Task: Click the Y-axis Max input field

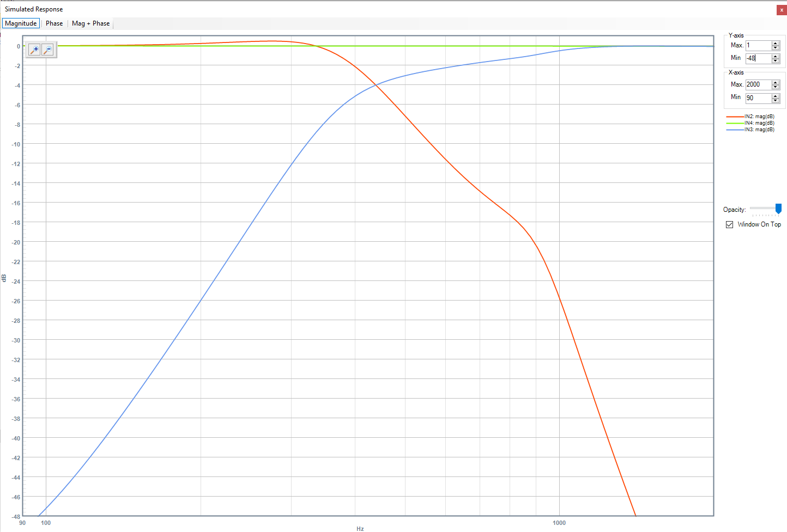Action: (758, 46)
